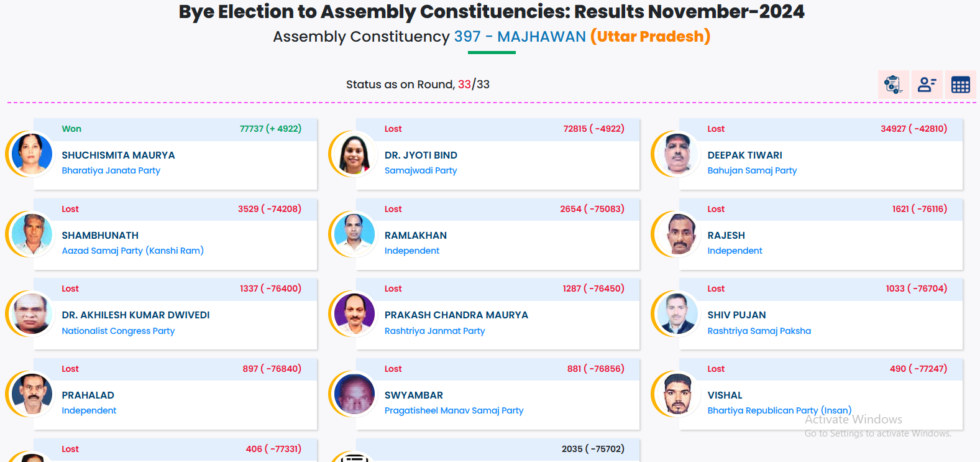Click the candidate list person icon
The image size is (980, 462).
coord(927,85)
